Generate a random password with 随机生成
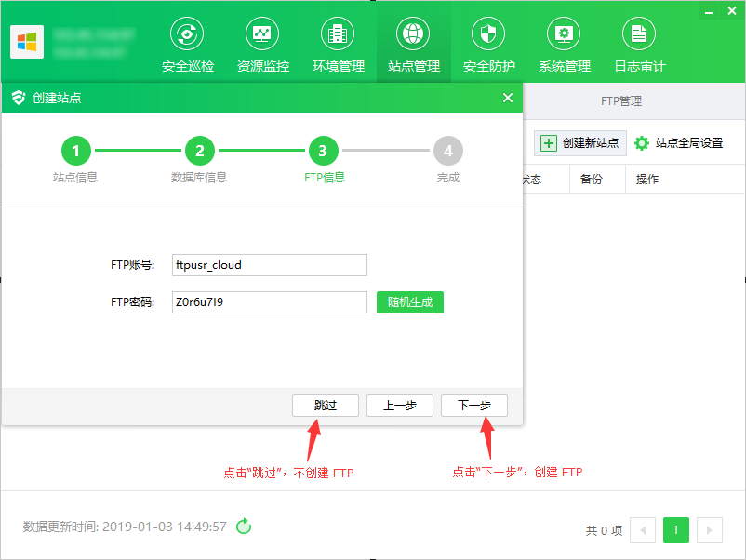 coord(409,302)
